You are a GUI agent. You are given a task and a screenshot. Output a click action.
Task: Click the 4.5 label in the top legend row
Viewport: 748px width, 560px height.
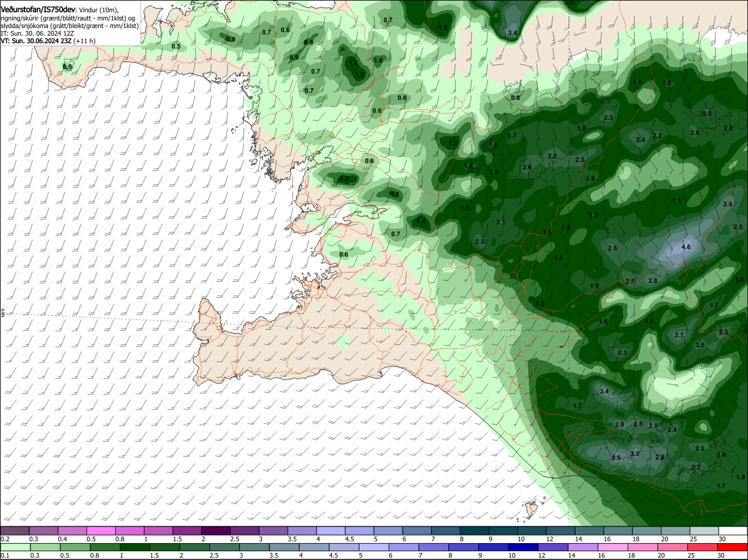pos(350,538)
